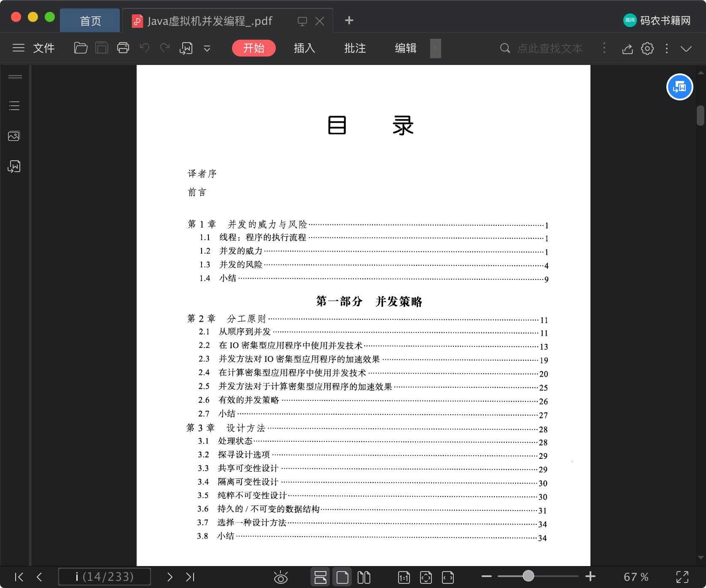Enter full screen mode icon
This screenshot has width=706, height=588.
pos(682,577)
